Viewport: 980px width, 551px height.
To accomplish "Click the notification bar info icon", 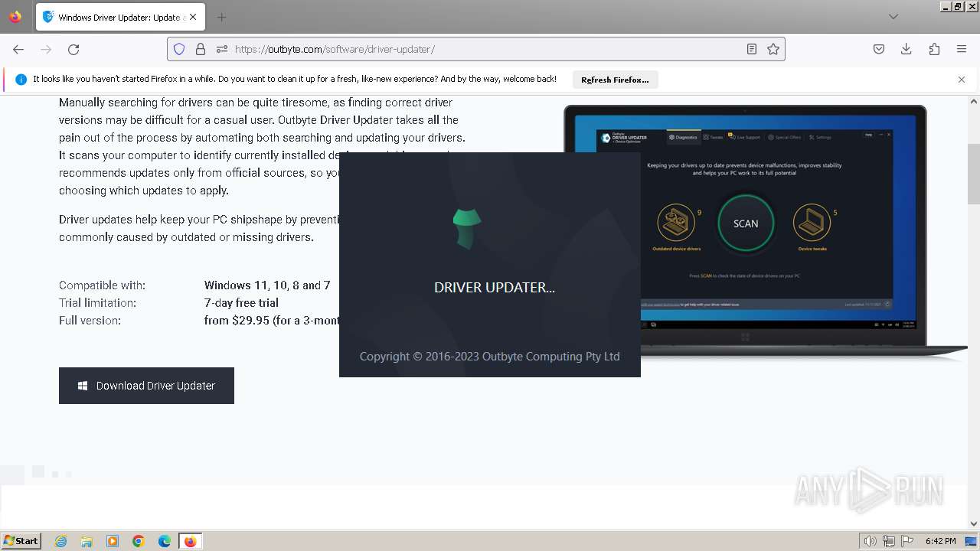I will pyautogui.click(x=21, y=80).
